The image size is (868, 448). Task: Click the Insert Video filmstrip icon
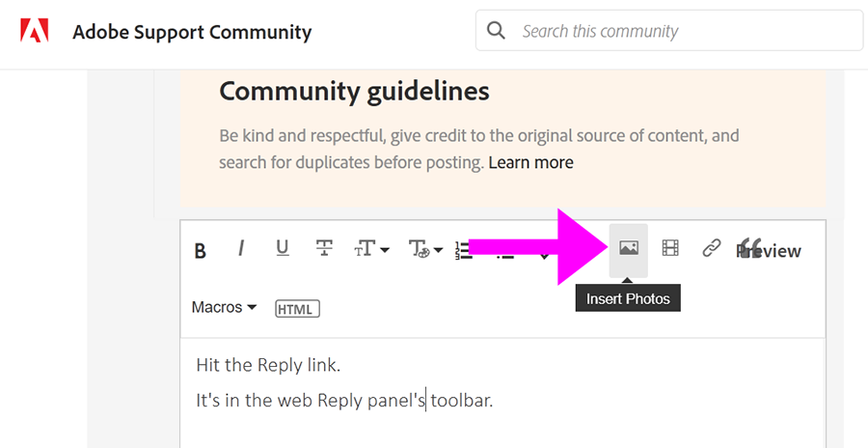click(x=670, y=249)
